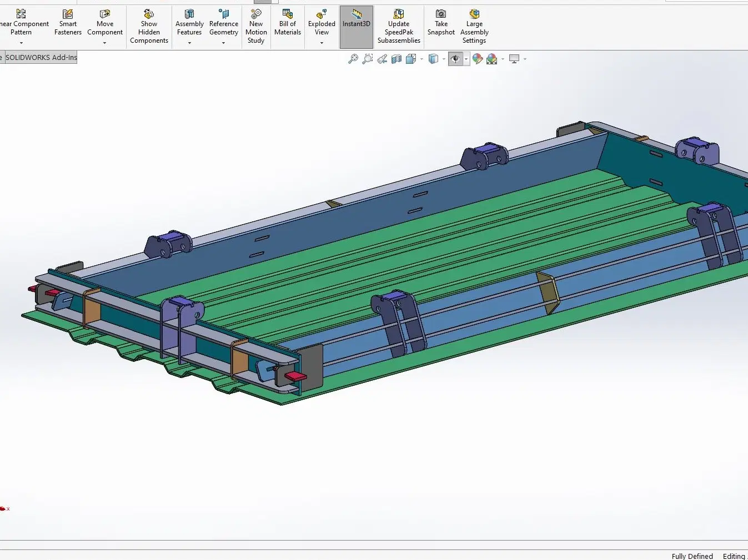This screenshot has height=560, width=748.
Task: Click the Previous View icon
Action: point(382,59)
